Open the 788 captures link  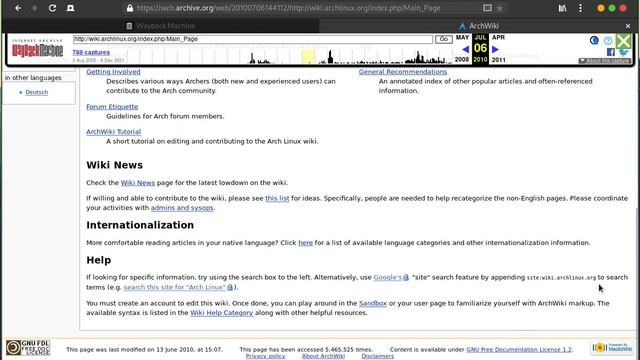point(91,52)
